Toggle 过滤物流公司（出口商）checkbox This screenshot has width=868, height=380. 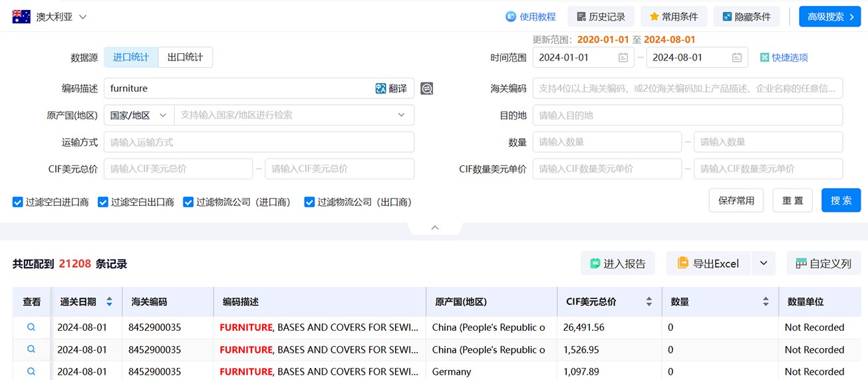tap(309, 202)
